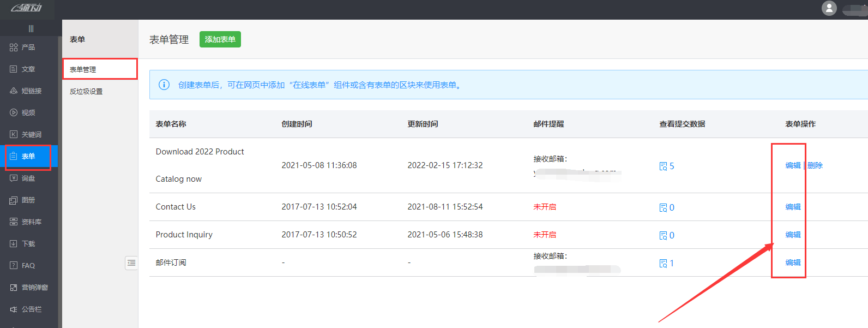View submissions icon for Contact Us form
The height and width of the screenshot is (328, 868).
[664, 207]
